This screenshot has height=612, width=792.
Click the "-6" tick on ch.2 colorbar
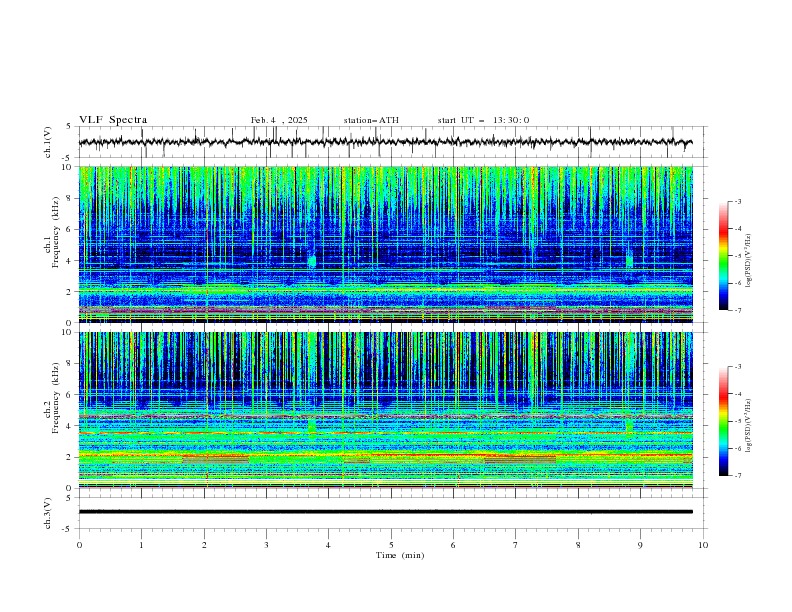[x=738, y=448]
